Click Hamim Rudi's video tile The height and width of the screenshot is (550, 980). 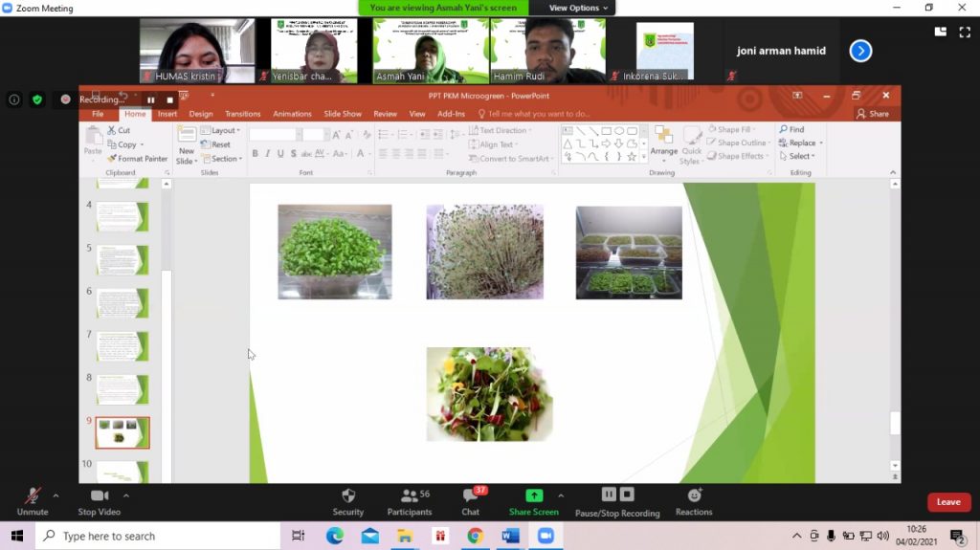pos(548,51)
